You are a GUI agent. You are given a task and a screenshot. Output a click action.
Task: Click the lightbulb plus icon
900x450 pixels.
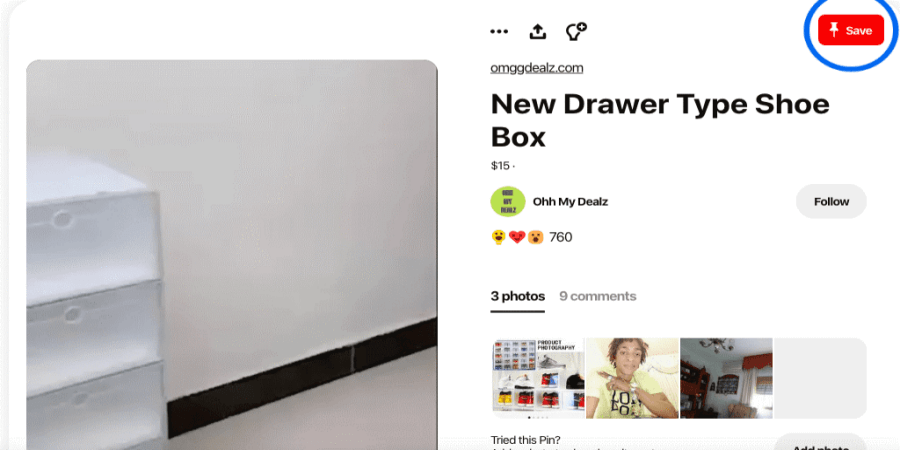coord(576,31)
